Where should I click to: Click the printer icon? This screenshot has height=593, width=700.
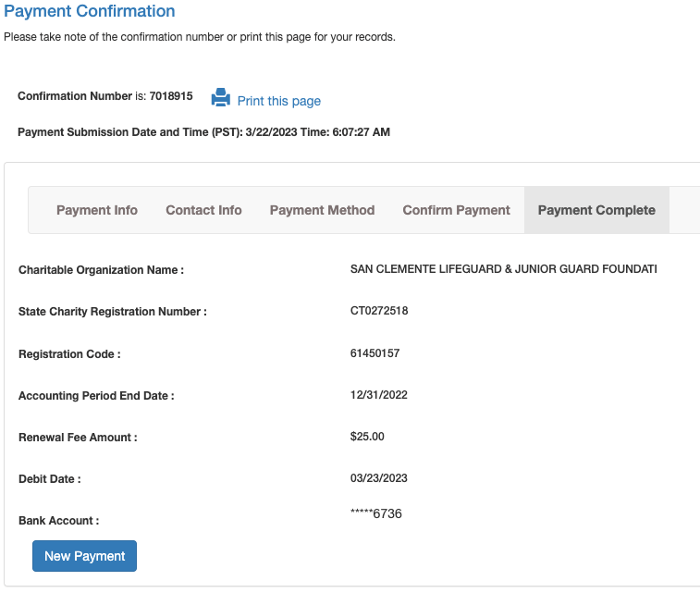click(x=220, y=98)
